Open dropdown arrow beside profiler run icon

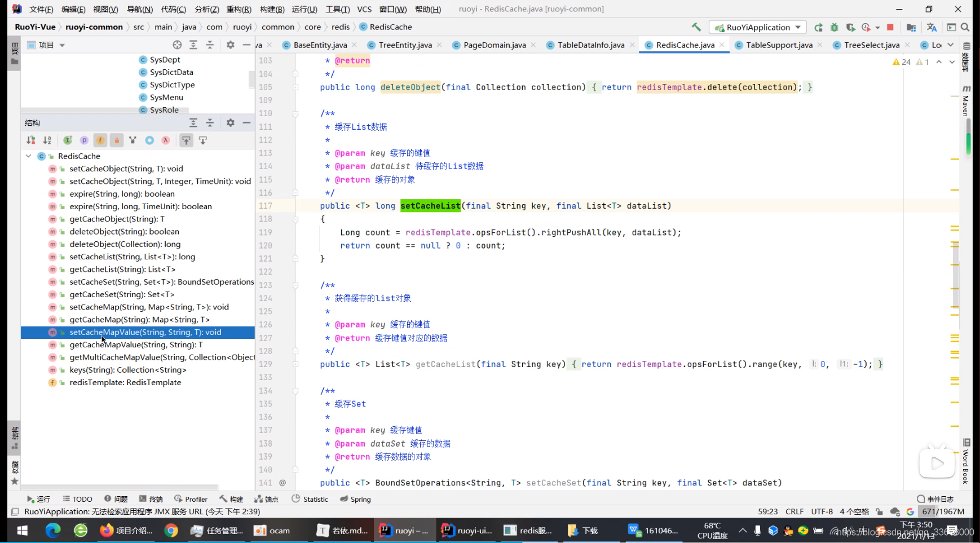pos(877,28)
